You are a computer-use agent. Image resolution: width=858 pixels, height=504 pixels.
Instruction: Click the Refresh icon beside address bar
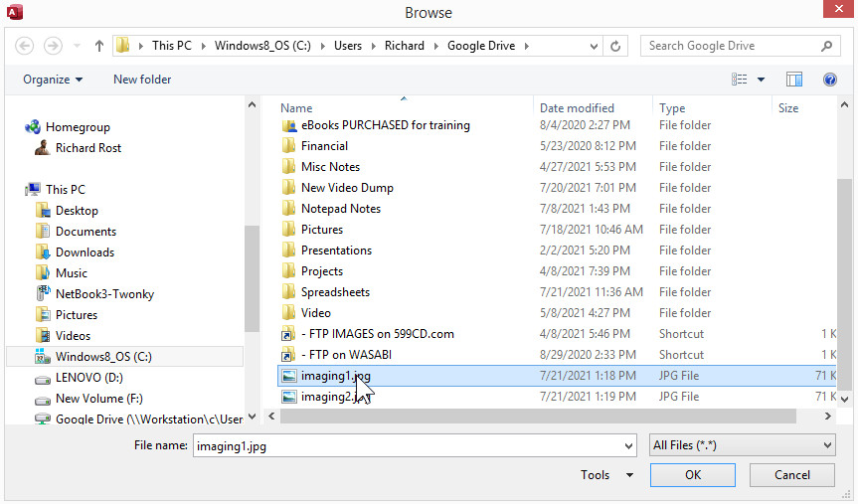click(616, 46)
